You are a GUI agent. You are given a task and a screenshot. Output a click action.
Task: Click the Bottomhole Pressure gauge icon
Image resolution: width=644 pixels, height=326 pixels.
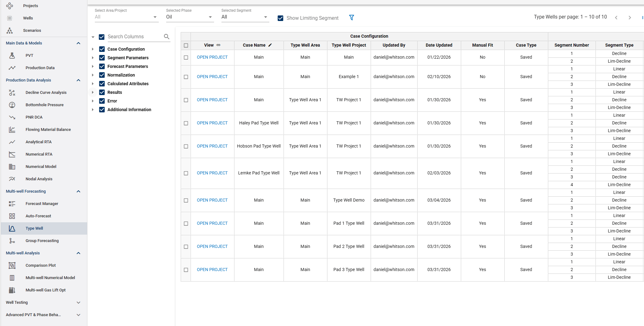(x=12, y=105)
